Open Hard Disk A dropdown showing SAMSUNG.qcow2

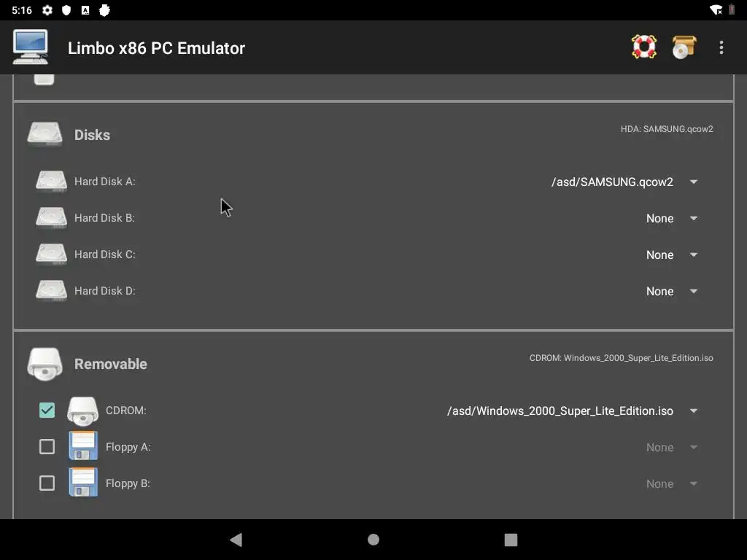coord(624,182)
